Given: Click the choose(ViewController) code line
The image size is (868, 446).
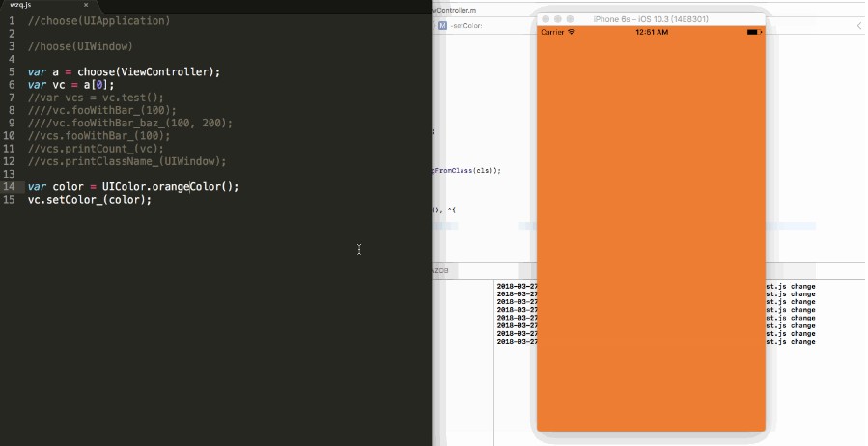Looking at the screenshot, I should tap(124, 71).
